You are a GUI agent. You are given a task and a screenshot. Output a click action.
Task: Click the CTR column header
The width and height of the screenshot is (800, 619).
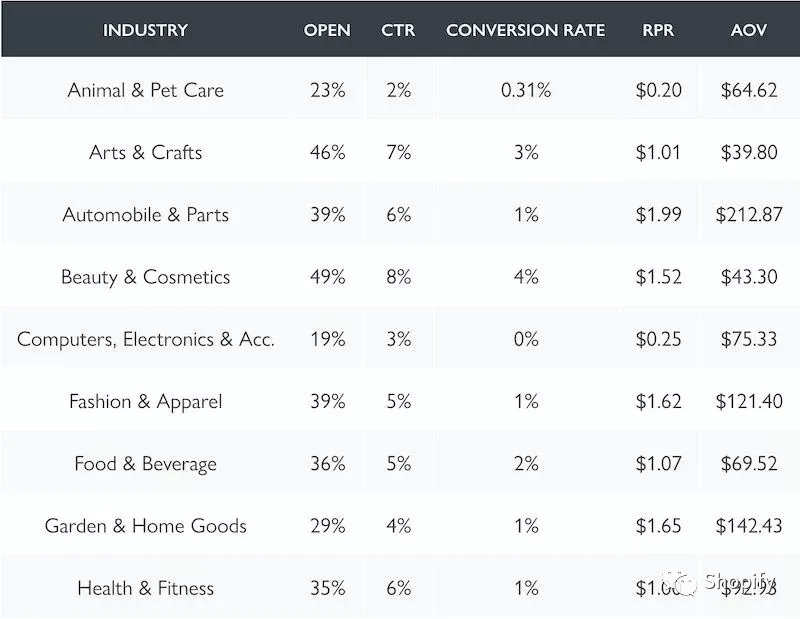click(398, 30)
